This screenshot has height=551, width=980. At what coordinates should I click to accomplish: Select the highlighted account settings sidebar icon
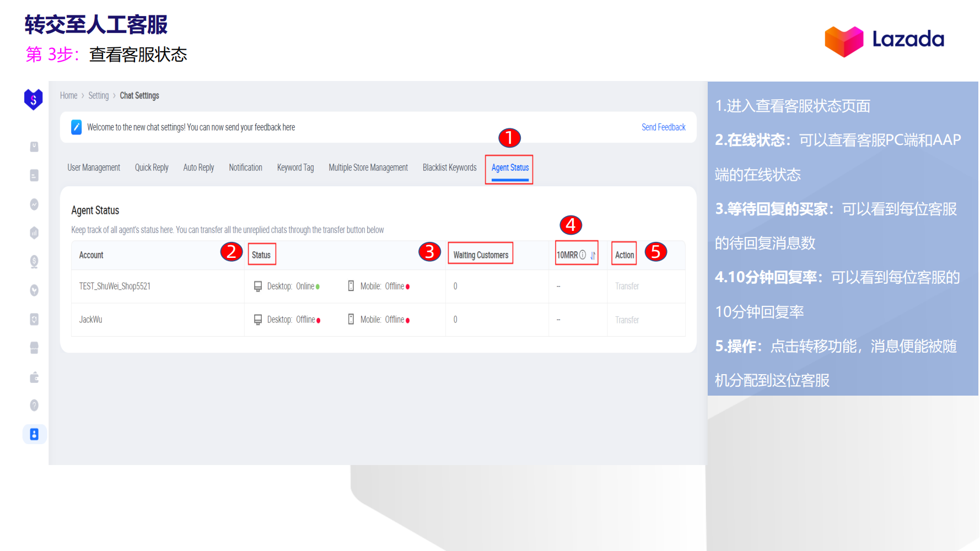click(x=34, y=434)
